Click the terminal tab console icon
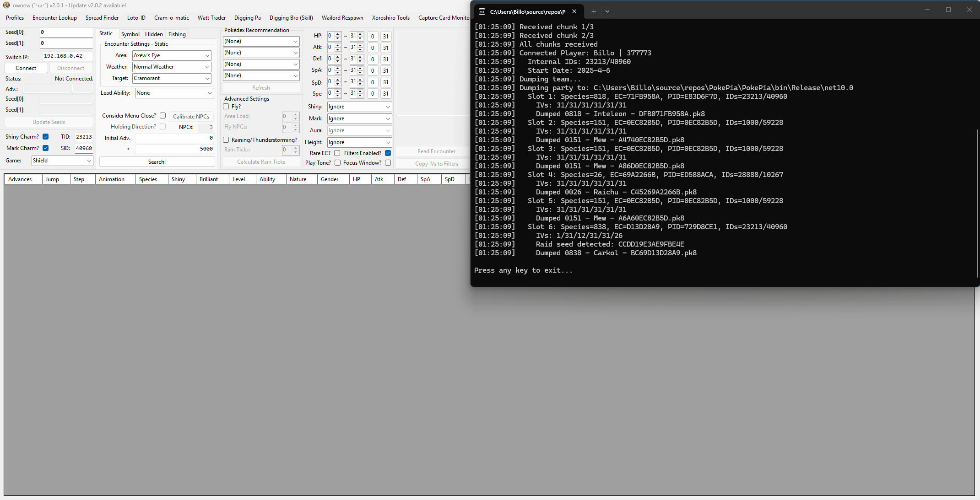 pyautogui.click(x=482, y=11)
